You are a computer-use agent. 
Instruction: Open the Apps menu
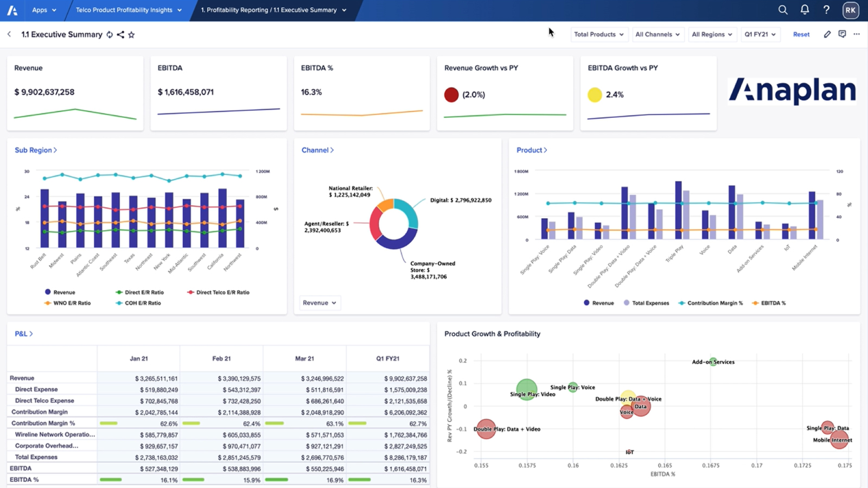[44, 10]
